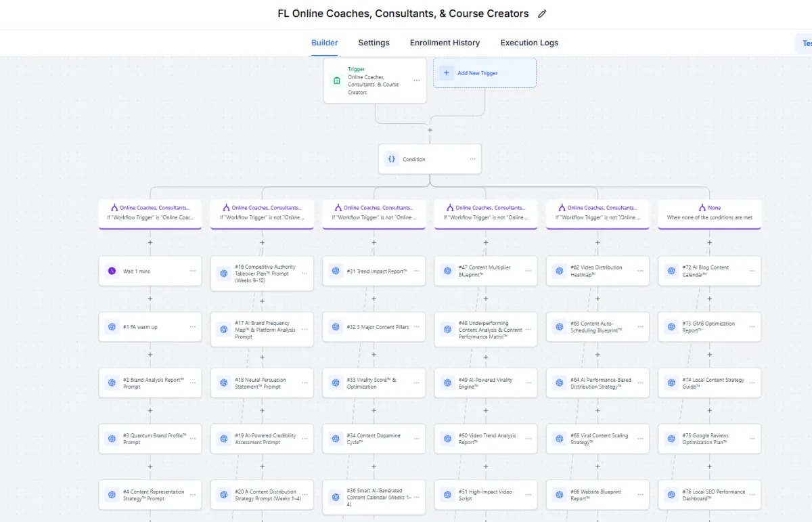Click the None branch icon
This screenshot has height=522, width=812.
point(702,208)
